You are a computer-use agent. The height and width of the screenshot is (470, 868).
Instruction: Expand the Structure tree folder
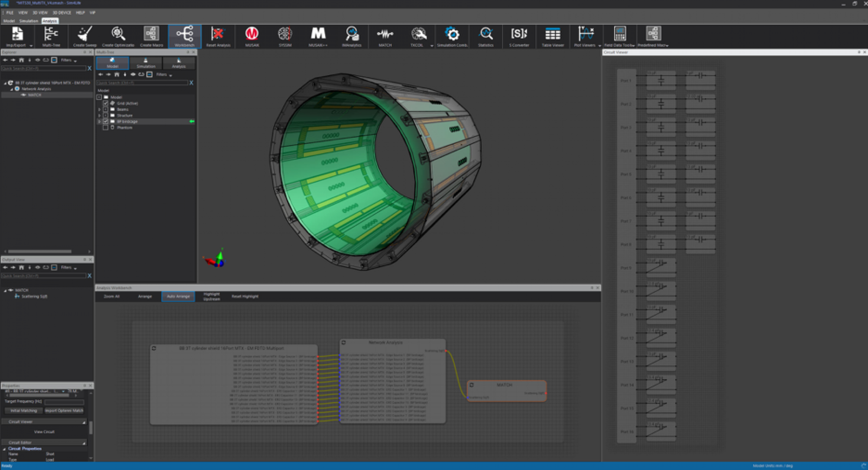[99, 116]
